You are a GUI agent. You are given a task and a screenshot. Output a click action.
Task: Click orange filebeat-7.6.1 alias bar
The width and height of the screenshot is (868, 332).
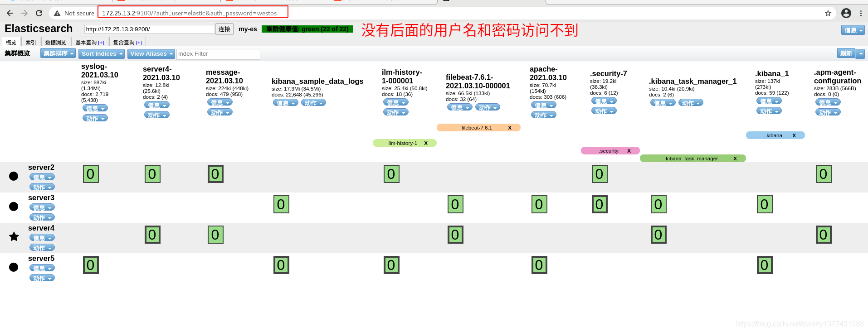[478, 128]
